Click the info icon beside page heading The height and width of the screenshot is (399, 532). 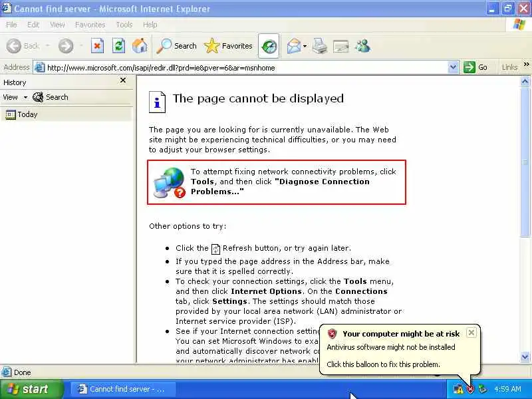coord(157,102)
